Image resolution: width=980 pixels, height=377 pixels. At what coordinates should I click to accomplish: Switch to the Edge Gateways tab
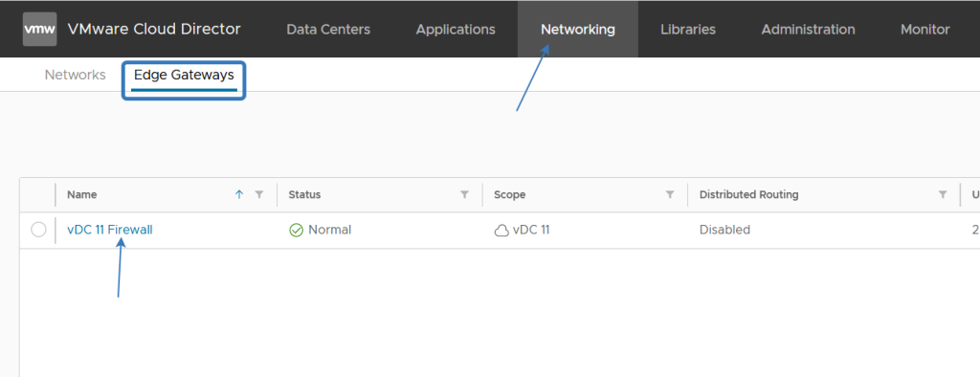click(184, 75)
